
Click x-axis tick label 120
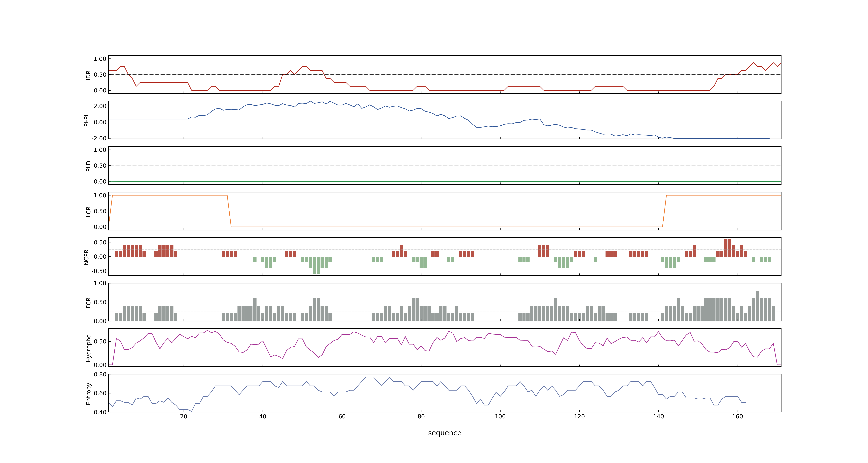pyautogui.click(x=579, y=416)
